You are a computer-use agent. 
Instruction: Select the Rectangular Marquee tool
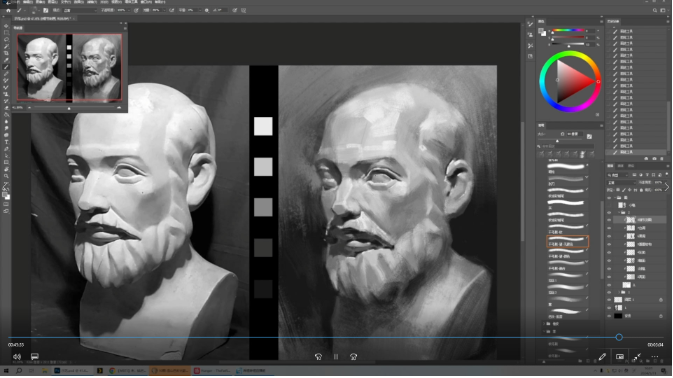tap(6, 33)
